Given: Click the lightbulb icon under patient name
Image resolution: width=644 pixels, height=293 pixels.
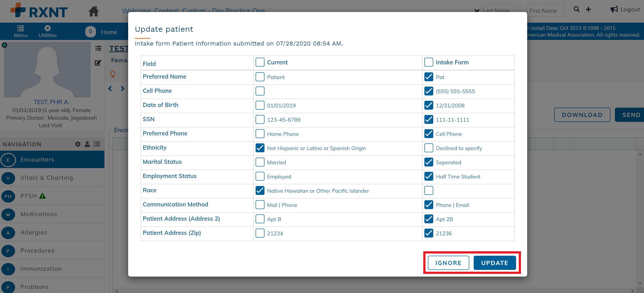Looking at the screenshot, I should [113, 74].
